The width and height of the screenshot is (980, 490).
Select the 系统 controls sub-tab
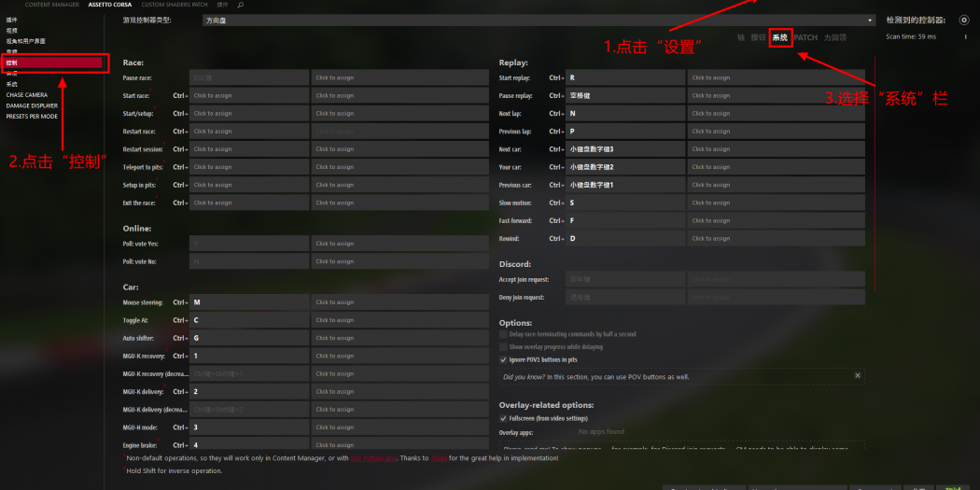(780, 37)
